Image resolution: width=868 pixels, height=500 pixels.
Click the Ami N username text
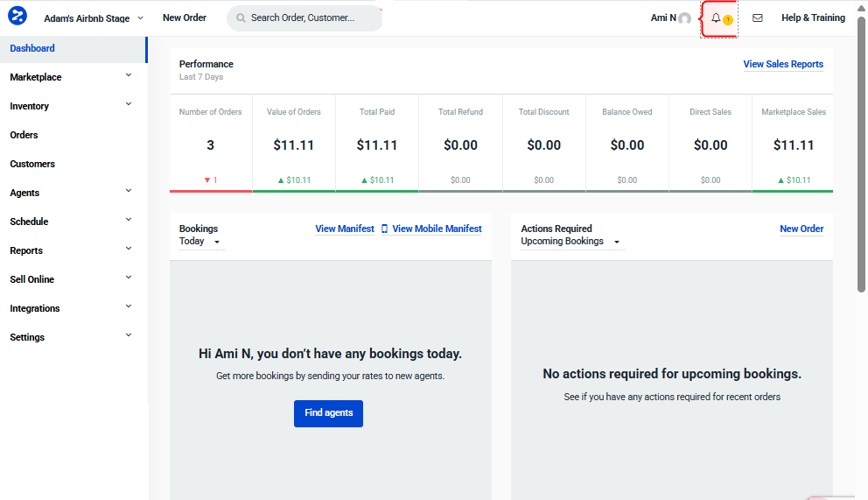coord(663,18)
